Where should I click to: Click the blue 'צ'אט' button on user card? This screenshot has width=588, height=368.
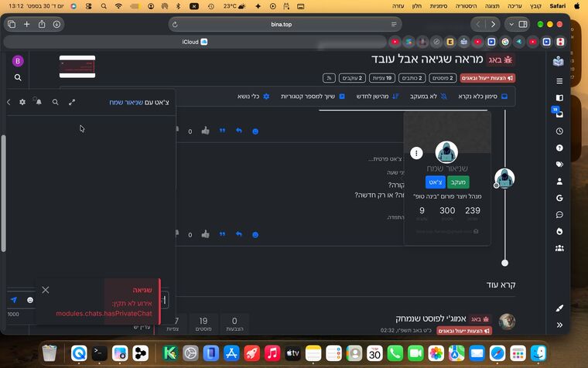(436, 182)
